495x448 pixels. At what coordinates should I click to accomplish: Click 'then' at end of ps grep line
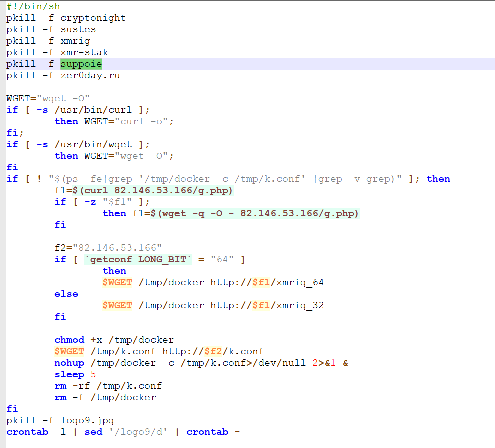coord(438,179)
